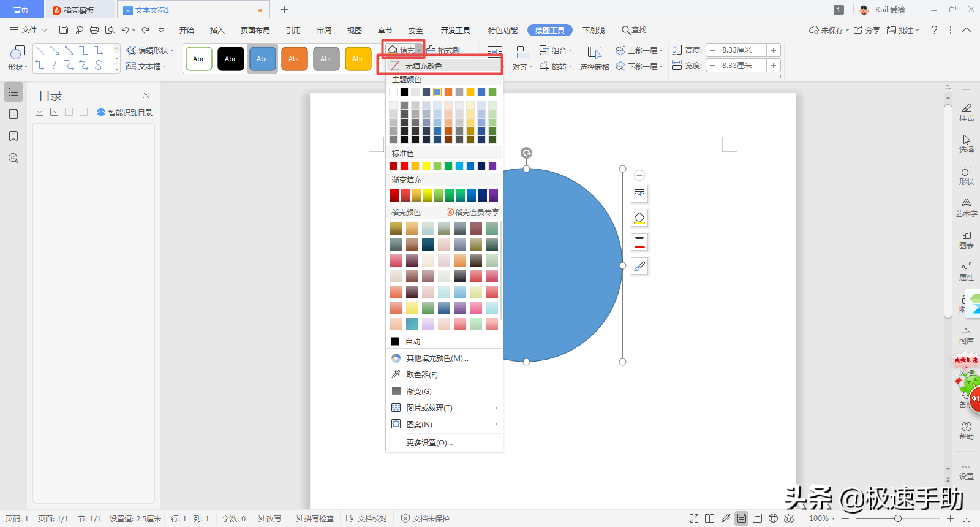
Task: Toggle the document proofreading status option
Action: pyautogui.click(x=367, y=518)
